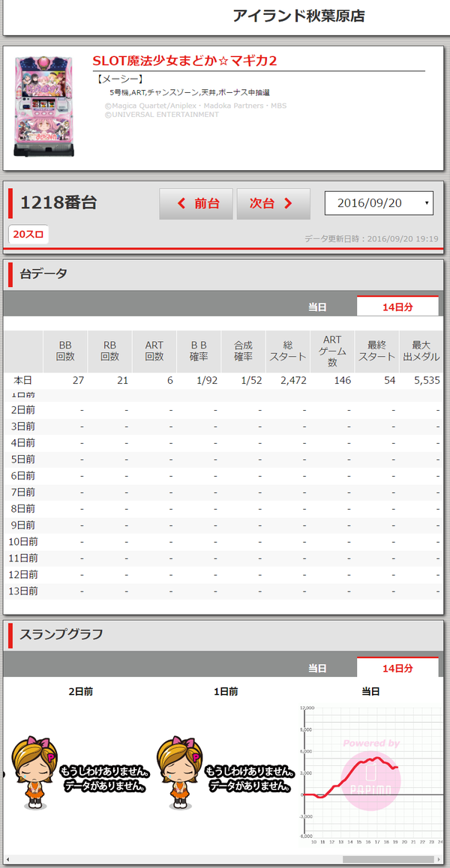Click the 当日 graph column heading
This screenshot has height=868, width=450.
370,691
